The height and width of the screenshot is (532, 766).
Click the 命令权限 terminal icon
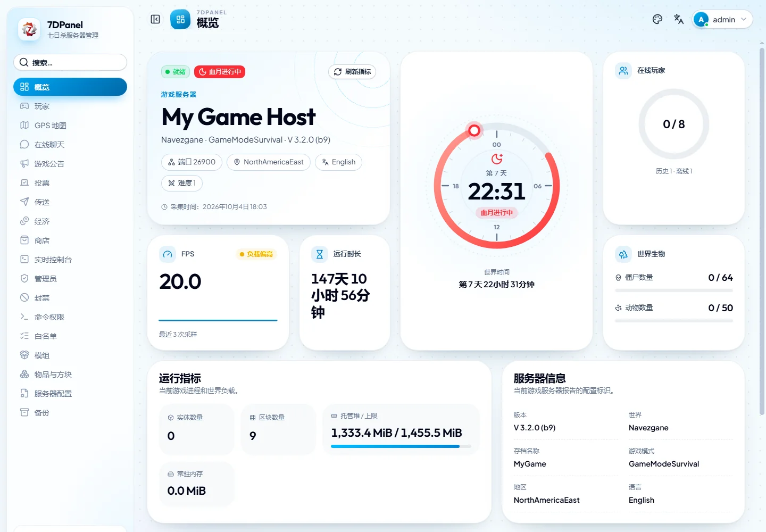pos(24,317)
